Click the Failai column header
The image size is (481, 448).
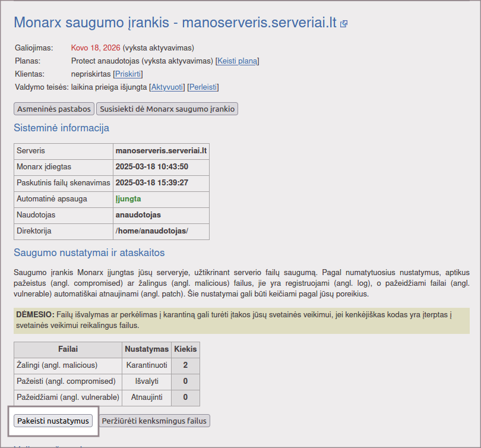tap(68, 349)
